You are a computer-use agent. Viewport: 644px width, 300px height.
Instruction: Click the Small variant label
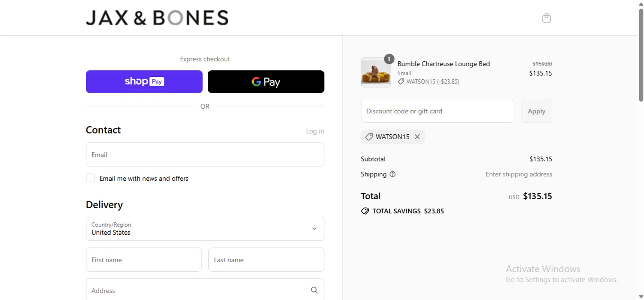pos(404,73)
